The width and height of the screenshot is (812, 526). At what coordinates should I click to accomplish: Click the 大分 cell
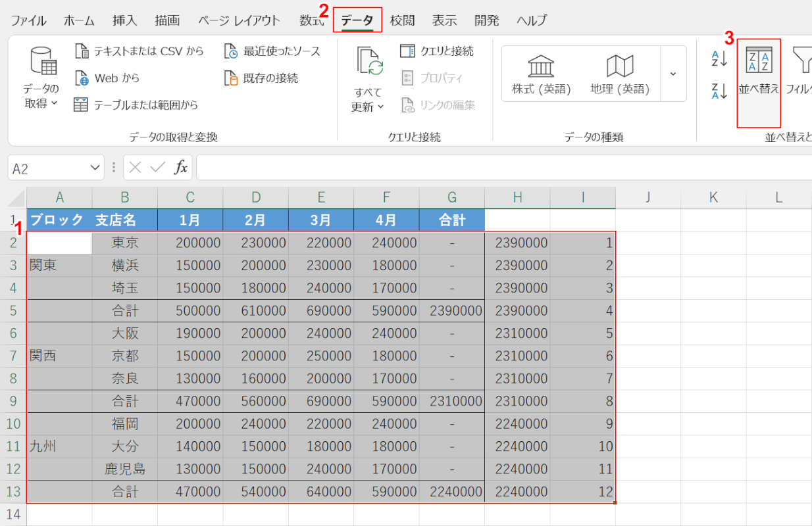pyautogui.click(x=125, y=446)
